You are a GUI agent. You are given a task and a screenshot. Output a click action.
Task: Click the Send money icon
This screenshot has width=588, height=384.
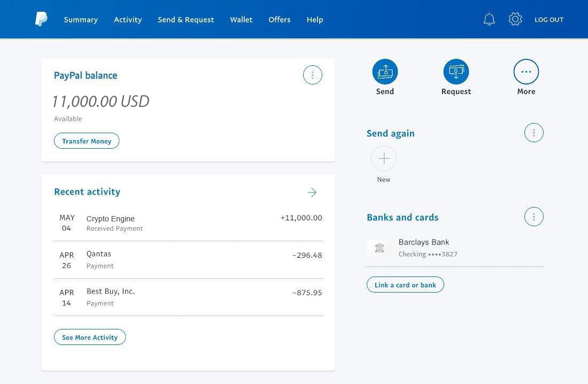click(x=385, y=71)
